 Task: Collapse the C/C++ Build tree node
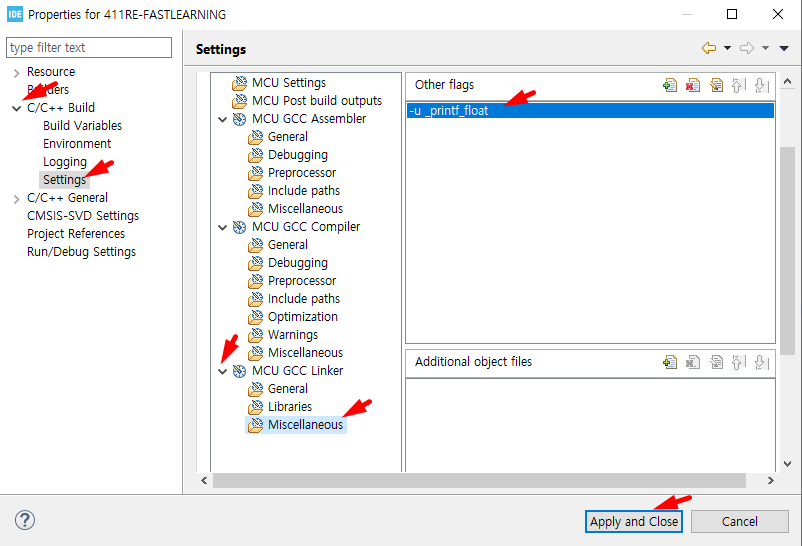pos(16,108)
